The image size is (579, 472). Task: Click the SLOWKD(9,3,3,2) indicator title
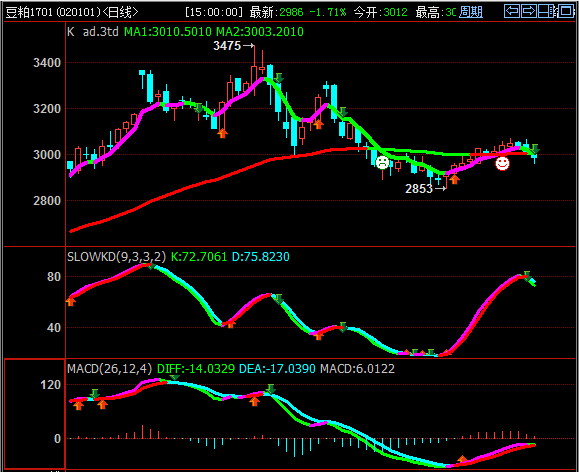[x=117, y=256]
